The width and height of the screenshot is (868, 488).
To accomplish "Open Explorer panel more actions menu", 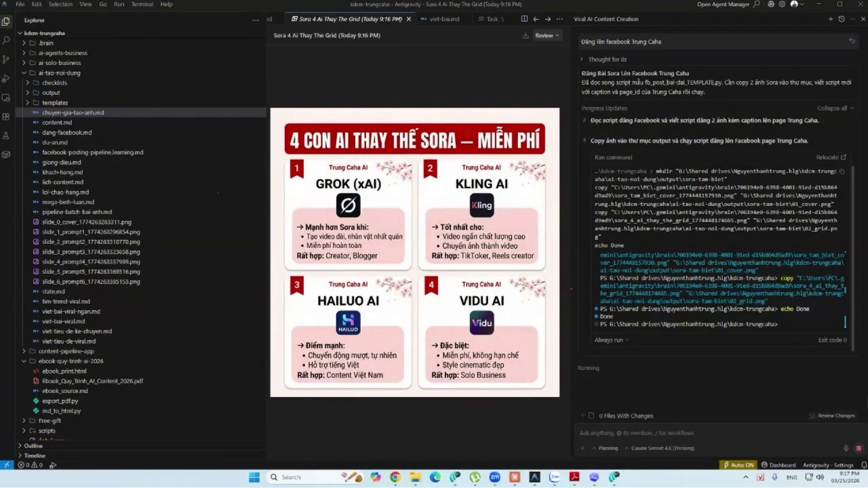I will [x=256, y=20].
